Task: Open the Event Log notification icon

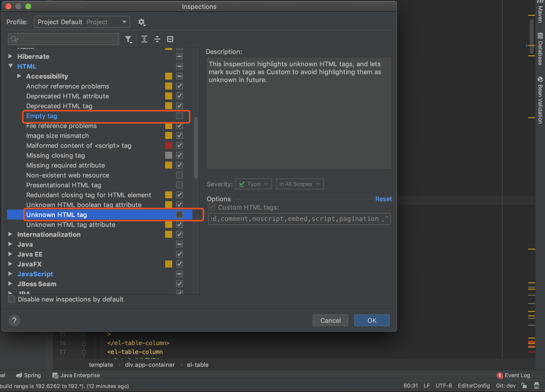Action: coord(500,375)
